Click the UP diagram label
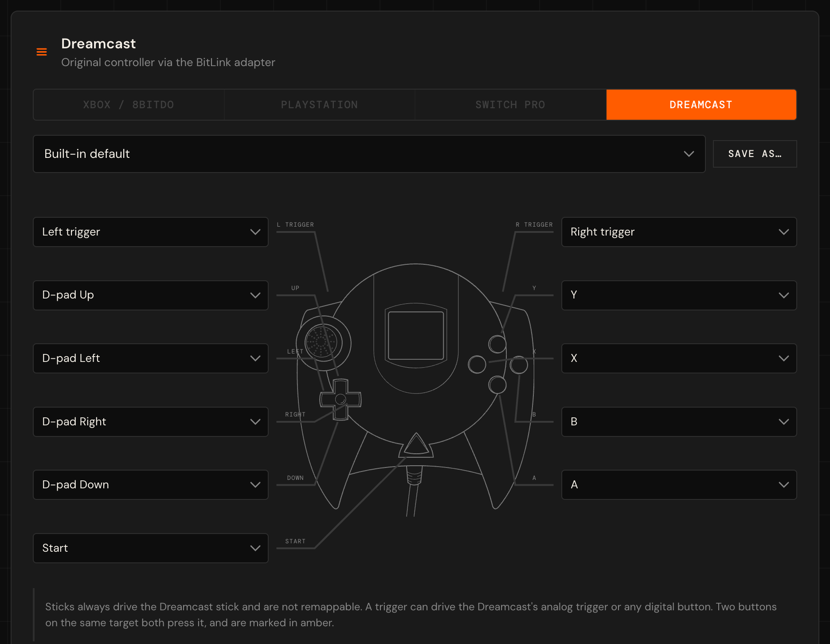 (x=295, y=288)
